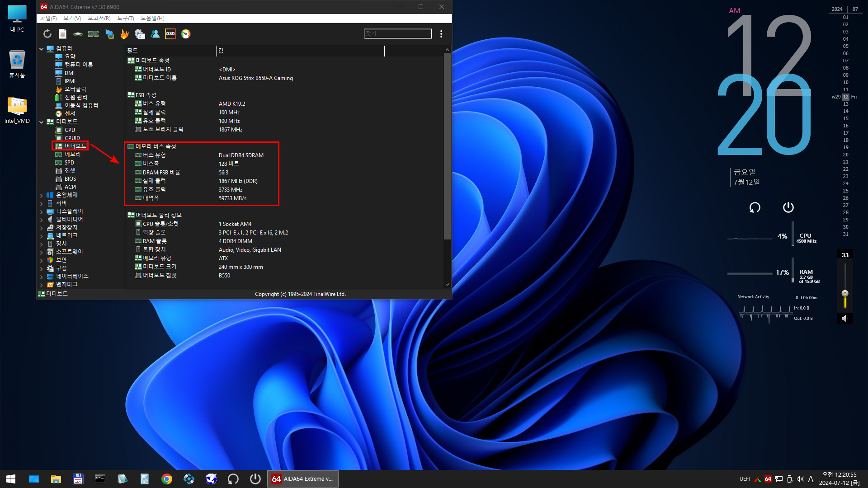Click the desktop widget restart button
The width and height of the screenshot is (868, 488).
[x=755, y=207]
